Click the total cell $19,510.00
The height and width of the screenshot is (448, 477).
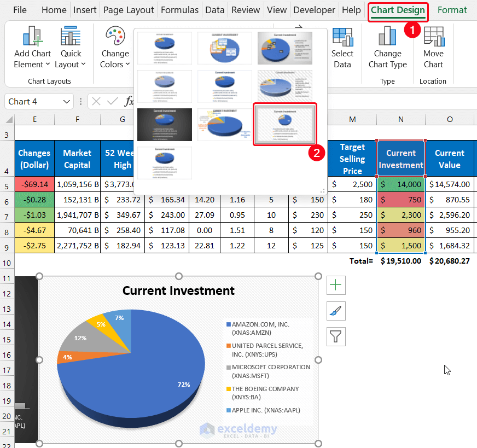[x=400, y=261]
